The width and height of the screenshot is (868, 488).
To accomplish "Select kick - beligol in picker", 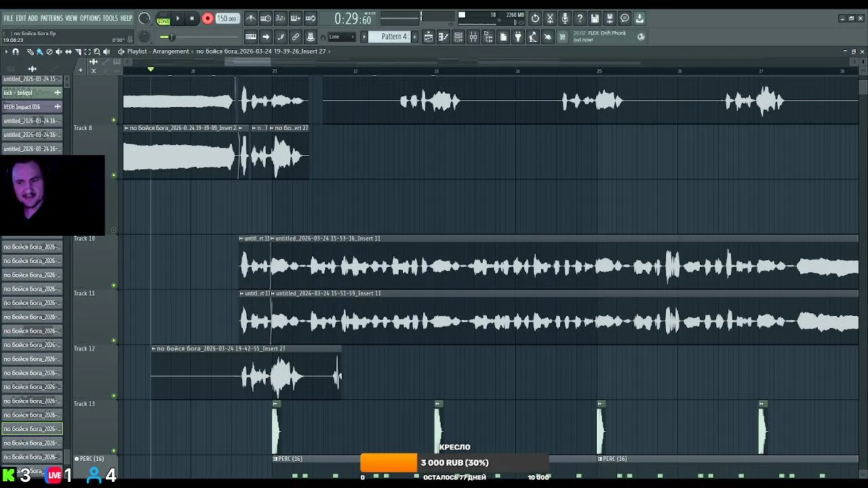I will (x=32, y=93).
